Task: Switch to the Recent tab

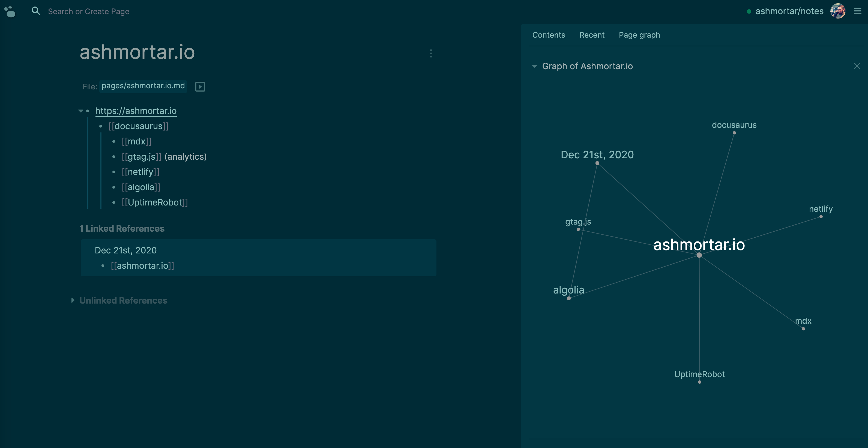Action: click(x=592, y=35)
